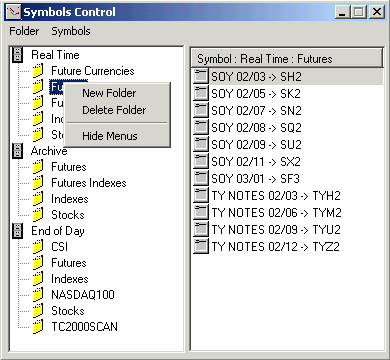This screenshot has height=360, width=390.
Task: Click symbol icon for SOY 02/11 -> SX2
Action: [201, 161]
